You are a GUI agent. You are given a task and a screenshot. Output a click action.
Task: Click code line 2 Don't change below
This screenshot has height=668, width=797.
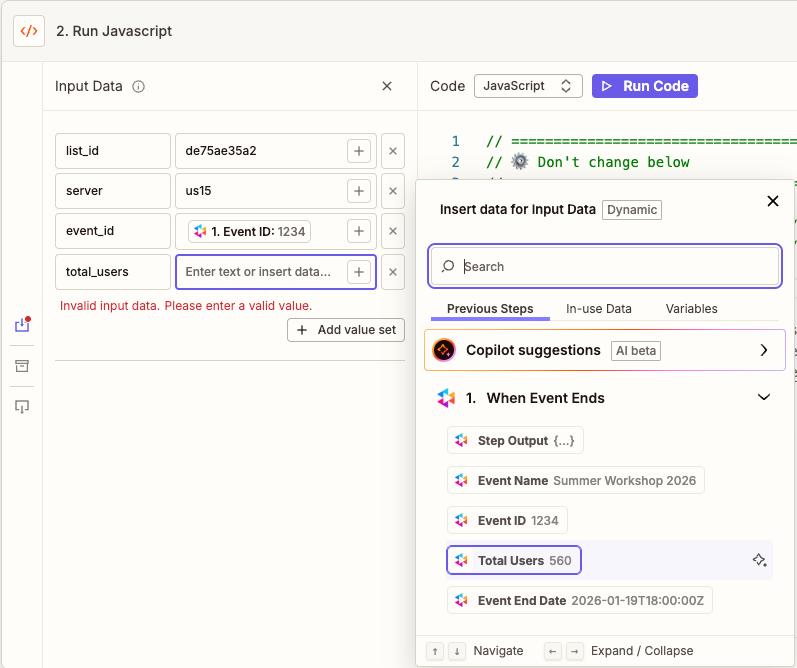click(588, 162)
